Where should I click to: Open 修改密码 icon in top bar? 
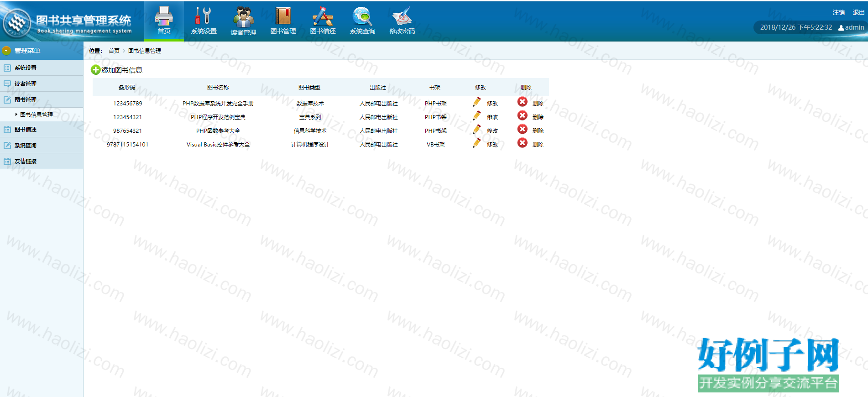coord(402,16)
